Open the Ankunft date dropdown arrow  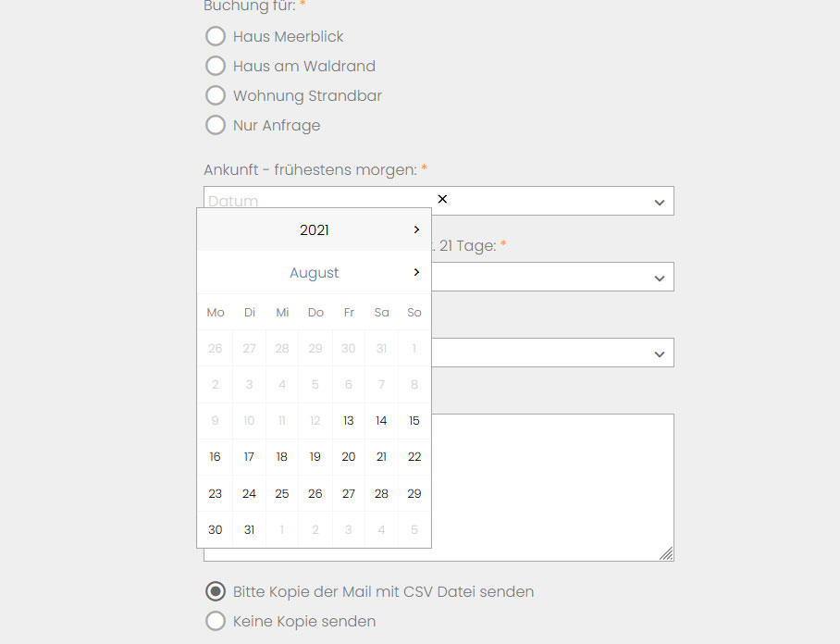(x=659, y=202)
